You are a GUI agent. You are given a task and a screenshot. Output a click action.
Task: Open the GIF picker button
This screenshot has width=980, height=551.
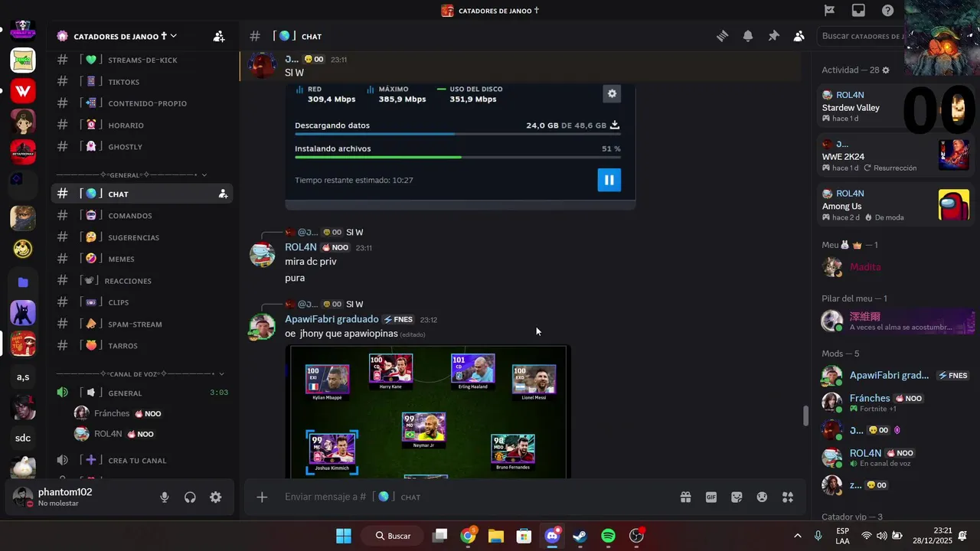711,497
